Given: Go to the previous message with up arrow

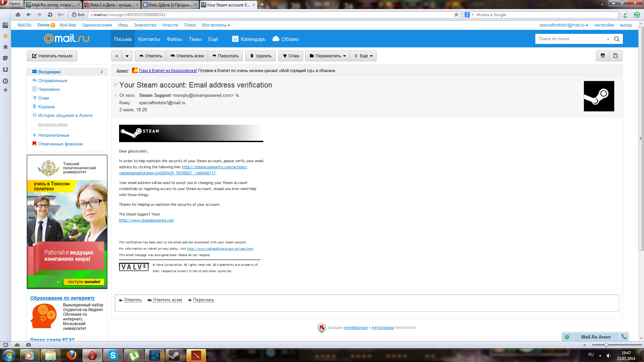Looking at the screenshot, I should pyautogui.click(x=117, y=56).
